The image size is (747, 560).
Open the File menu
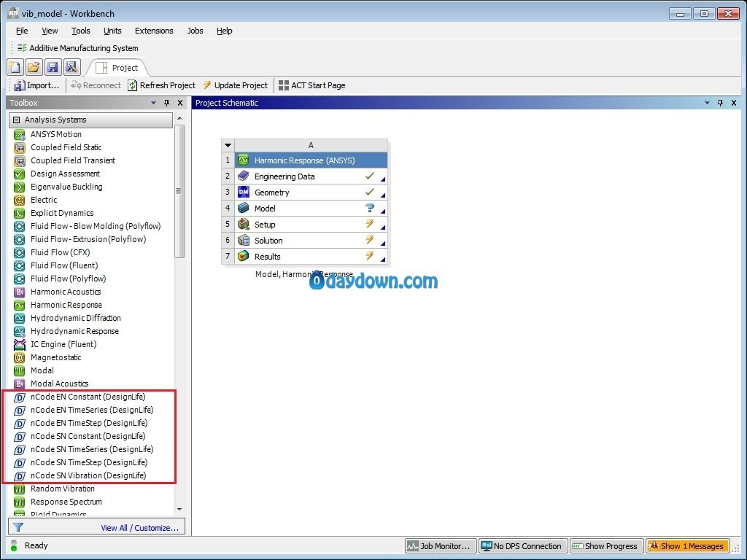click(22, 31)
